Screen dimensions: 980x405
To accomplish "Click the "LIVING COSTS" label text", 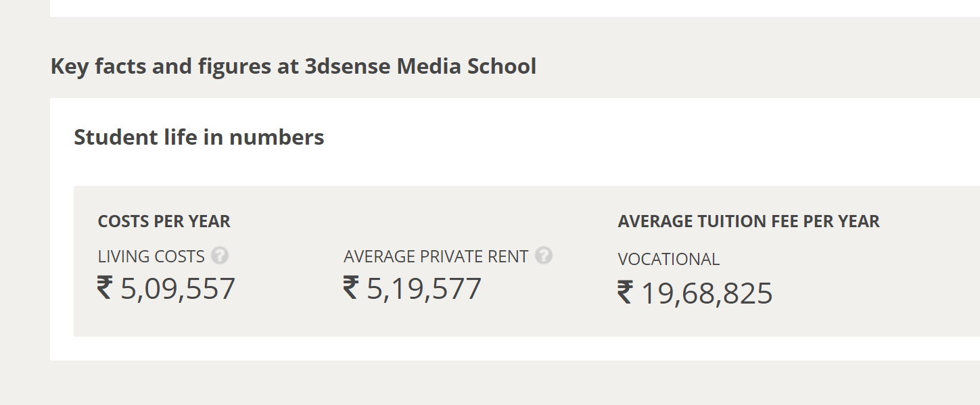I will click(151, 257).
